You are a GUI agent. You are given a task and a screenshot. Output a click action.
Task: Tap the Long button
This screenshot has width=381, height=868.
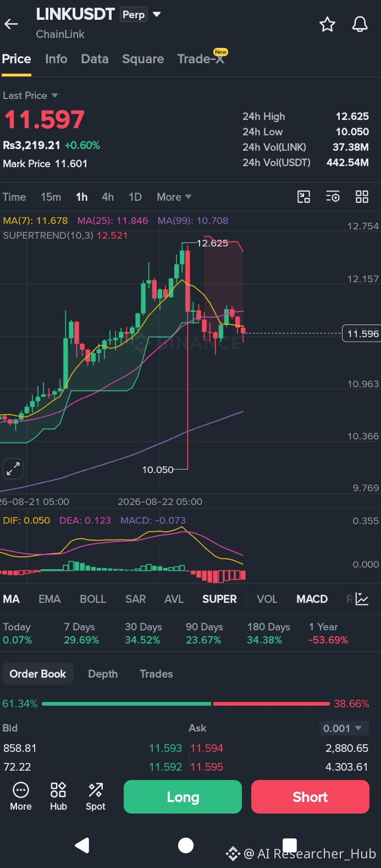click(x=183, y=796)
